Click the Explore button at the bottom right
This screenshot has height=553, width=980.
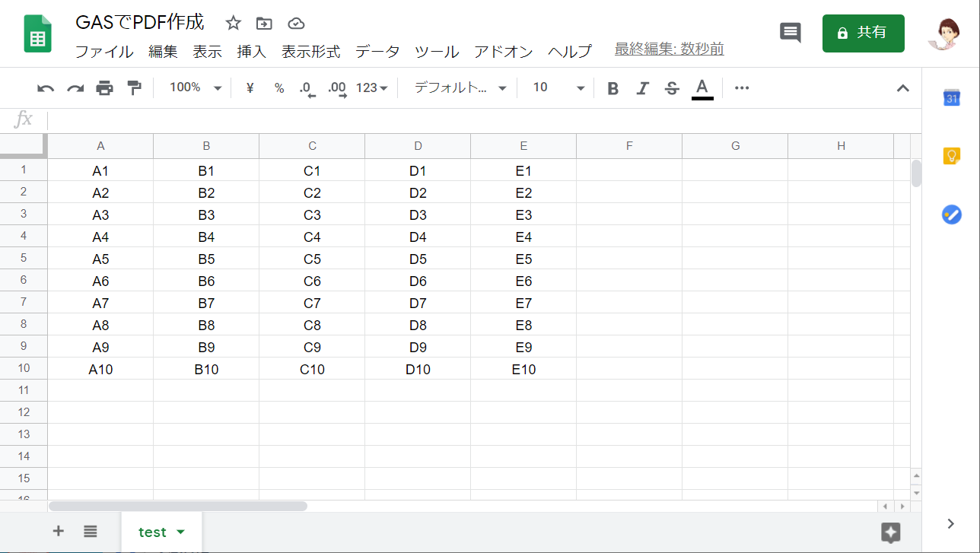point(891,532)
